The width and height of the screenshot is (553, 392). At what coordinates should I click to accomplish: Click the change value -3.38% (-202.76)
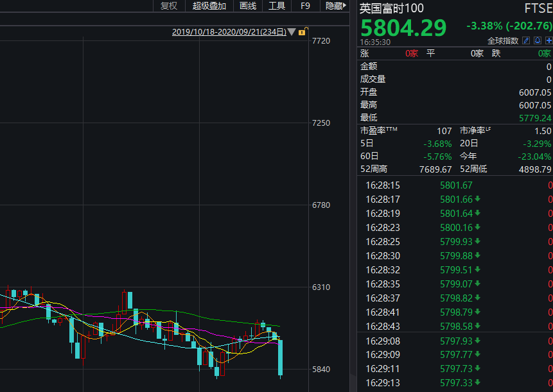tap(509, 26)
